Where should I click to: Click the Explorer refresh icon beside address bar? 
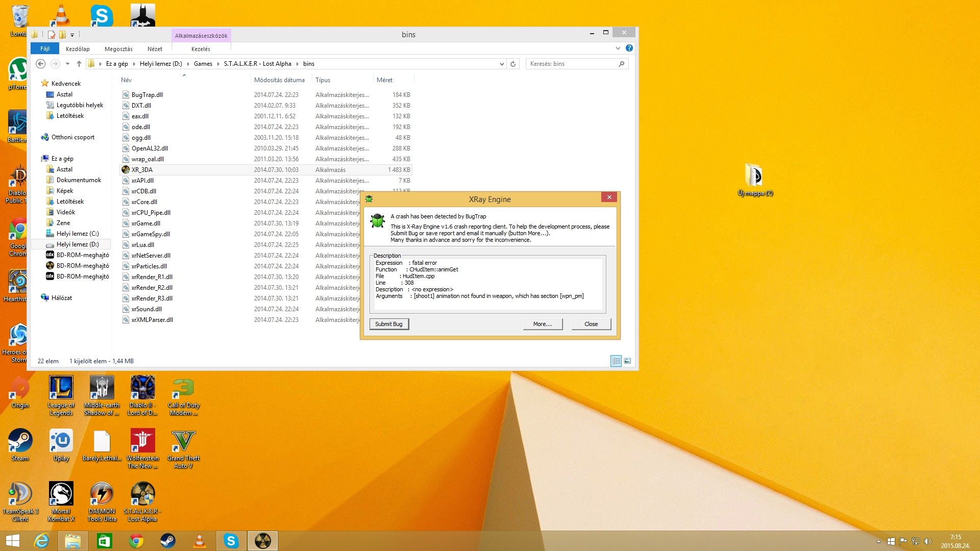tap(513, 64)
